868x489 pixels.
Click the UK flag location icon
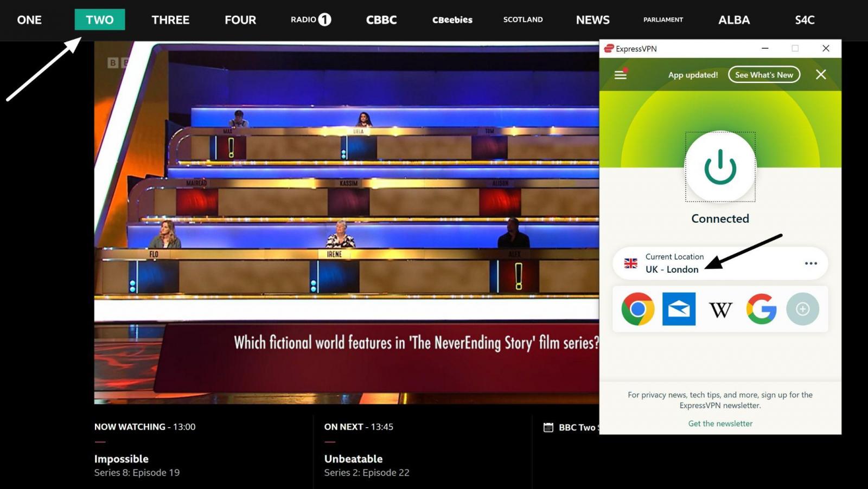(x=630, y=263)
